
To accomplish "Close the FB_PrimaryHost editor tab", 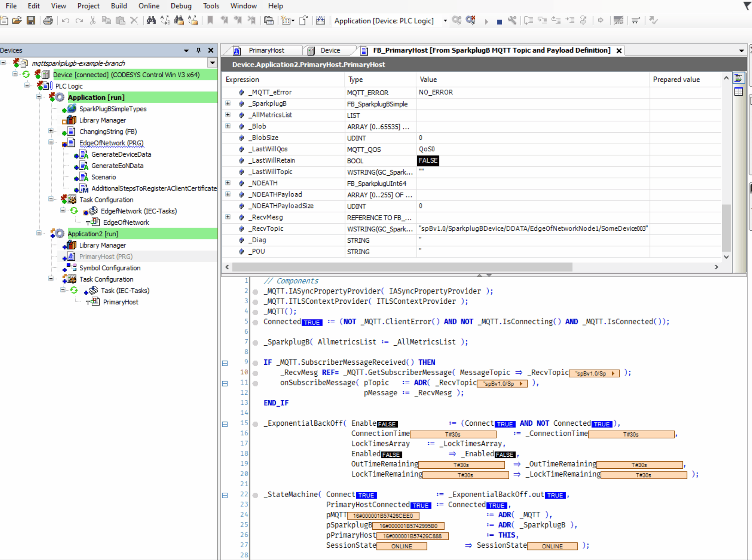I will click(x=619, y=51).
